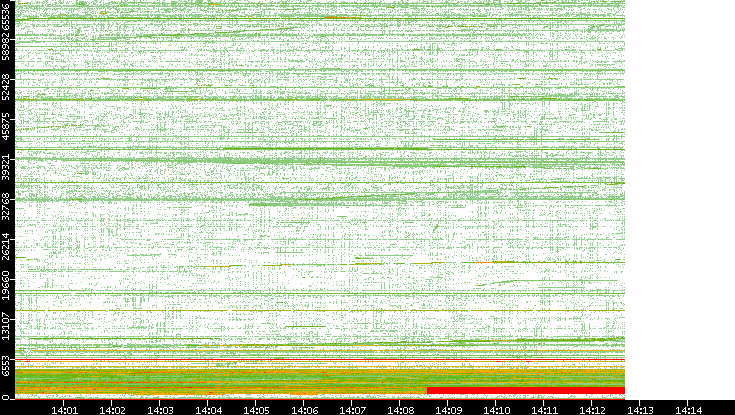Image resolution: width=735 pixels, height=415 pixels.
Task: Click the 14:11 time axis label
Action: (x=544, y=410)
